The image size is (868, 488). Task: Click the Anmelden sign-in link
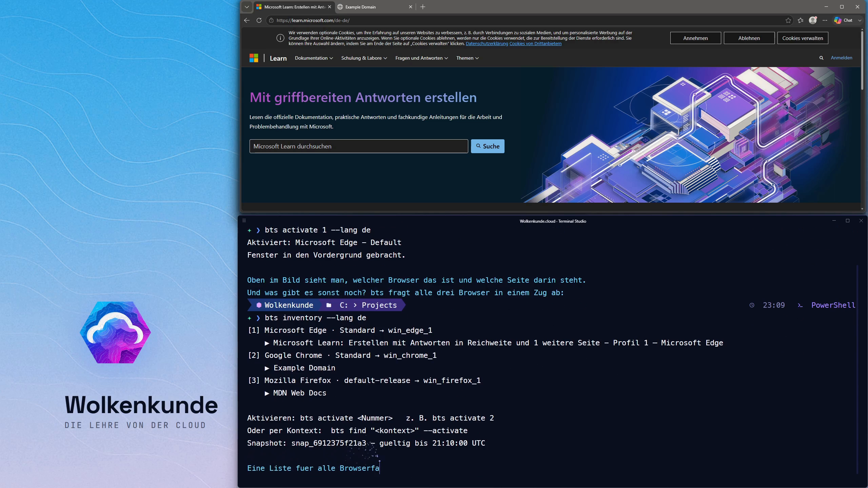(841, 58)
